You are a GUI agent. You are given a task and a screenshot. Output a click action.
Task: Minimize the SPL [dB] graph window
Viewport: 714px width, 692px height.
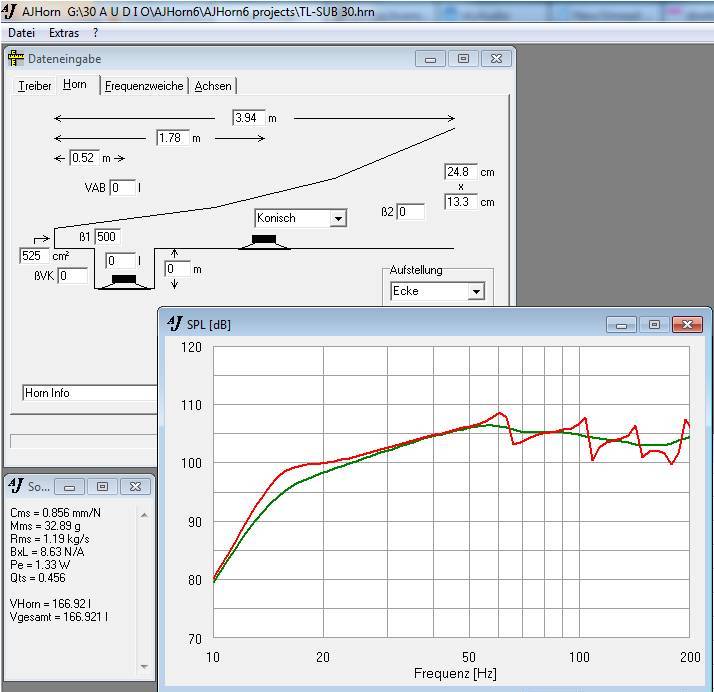pos(622,325)
